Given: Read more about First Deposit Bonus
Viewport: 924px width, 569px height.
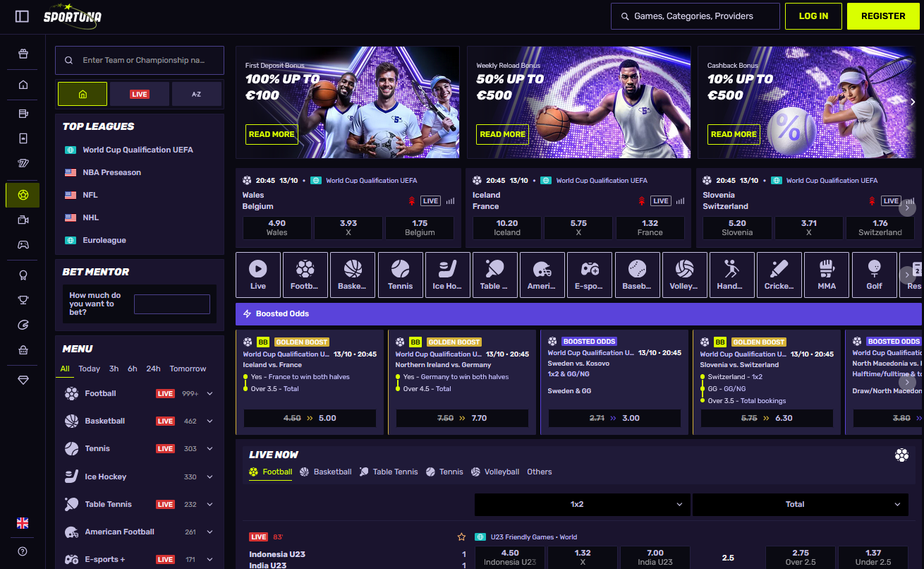Looking at the screenshot, I should click(x=272, y=134).
